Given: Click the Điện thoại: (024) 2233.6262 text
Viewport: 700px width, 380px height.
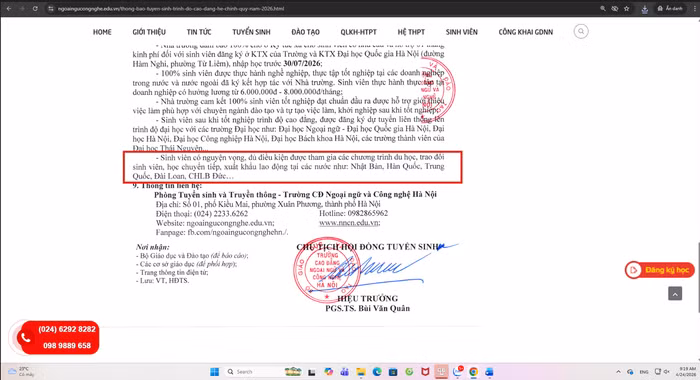Looking at the screenshot, I should [202, 213].
